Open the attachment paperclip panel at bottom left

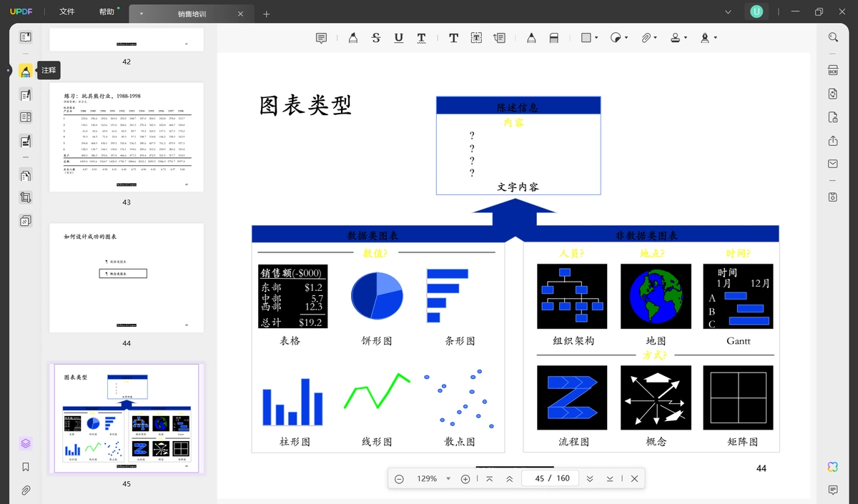pyautogui.click(x=26, y=490)
